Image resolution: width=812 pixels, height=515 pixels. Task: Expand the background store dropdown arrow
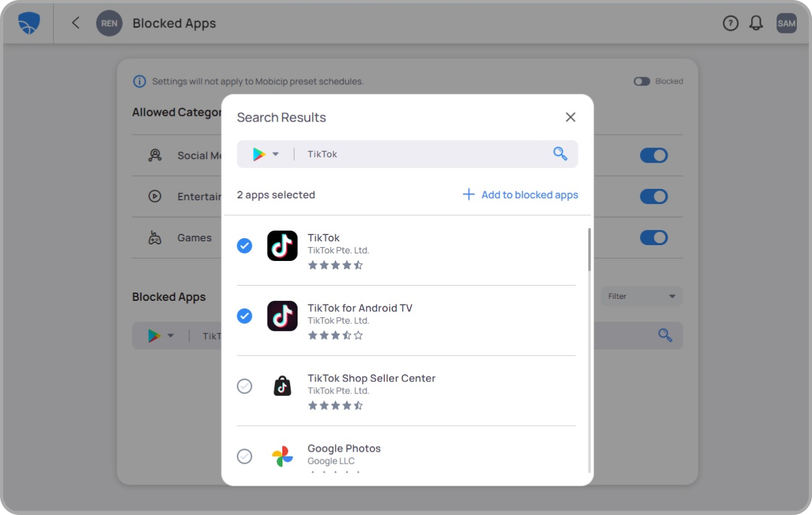click(x=171, y=336)
